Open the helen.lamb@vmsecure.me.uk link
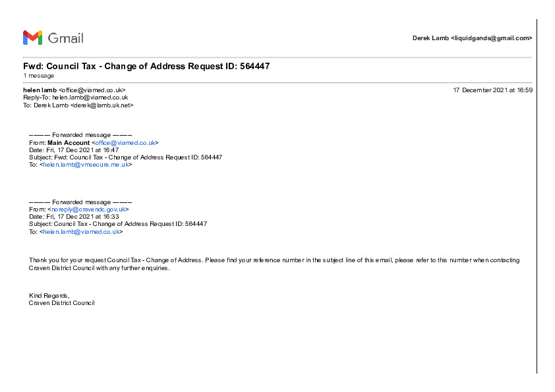 [86, 165]
